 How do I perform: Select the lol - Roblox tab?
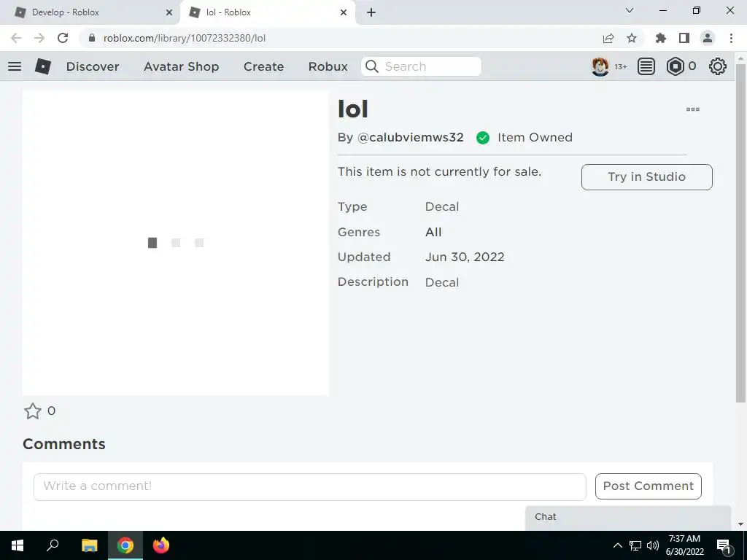267,12
